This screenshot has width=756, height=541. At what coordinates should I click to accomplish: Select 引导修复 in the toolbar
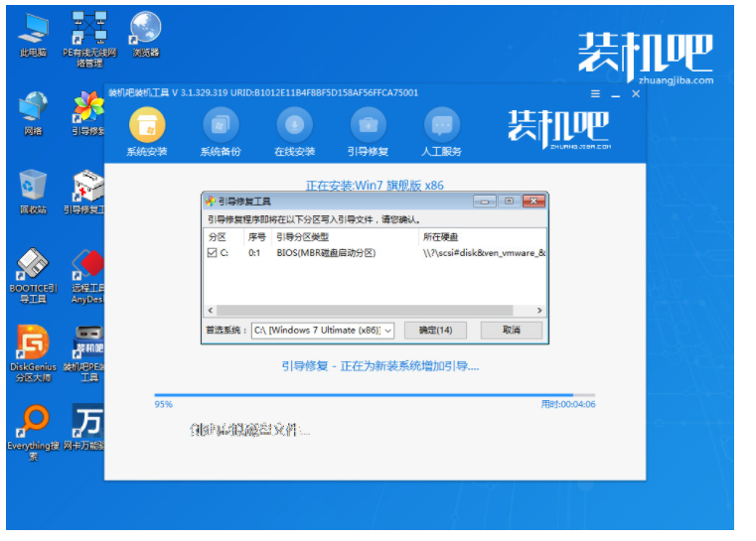[x=369, y=132]
